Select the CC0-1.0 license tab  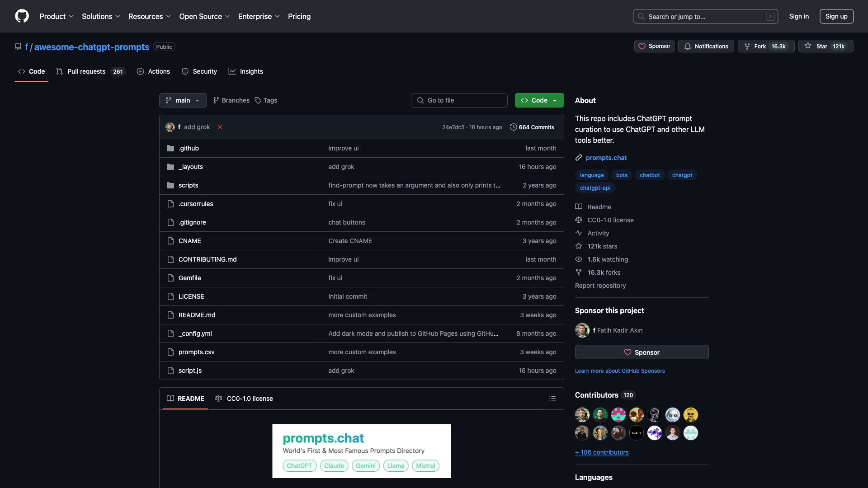(x=244, y=399)
